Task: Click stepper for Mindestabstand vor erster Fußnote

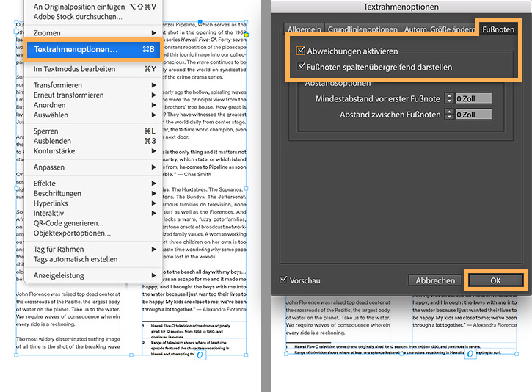Action: click(449, 98)
